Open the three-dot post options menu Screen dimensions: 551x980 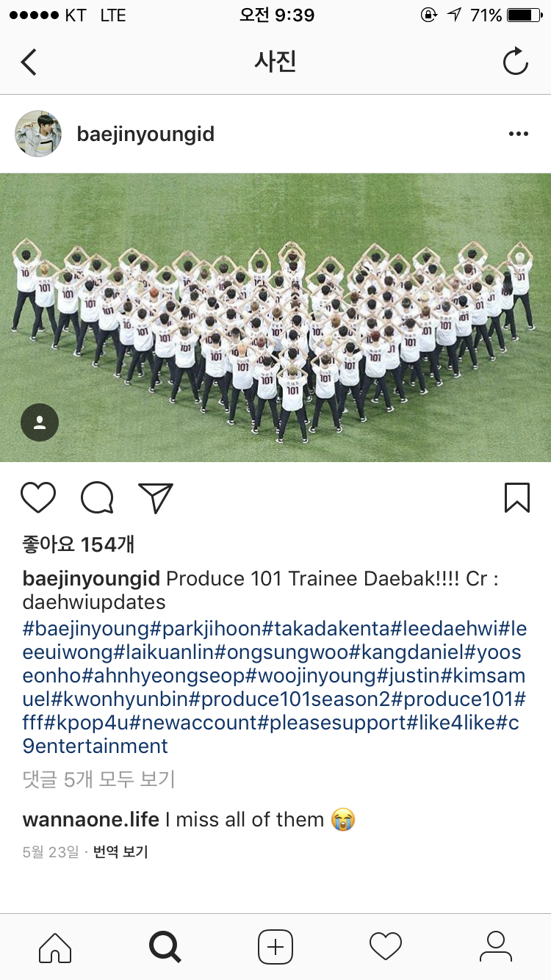coord(519,134)
